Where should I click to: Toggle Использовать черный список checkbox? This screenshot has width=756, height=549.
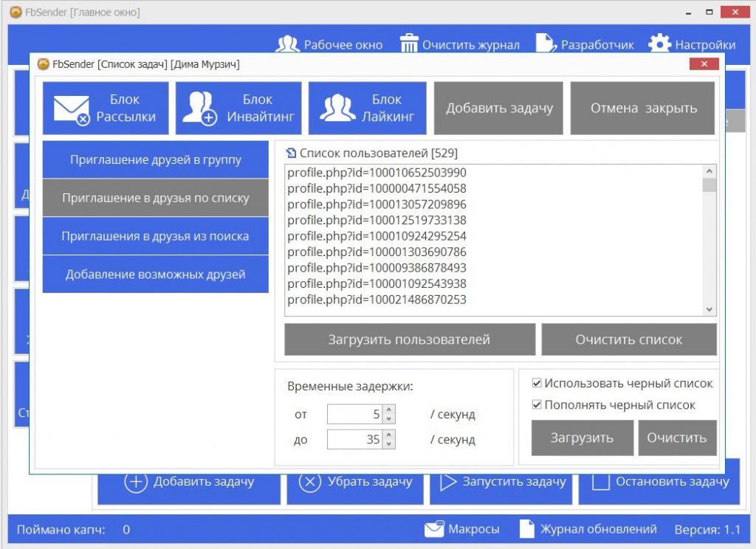537,383
